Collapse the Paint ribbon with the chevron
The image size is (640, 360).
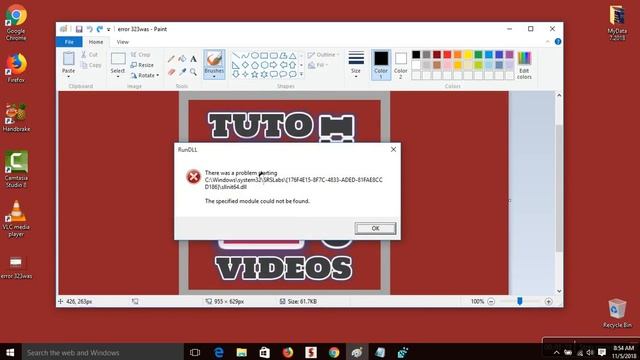coord(548,42)
